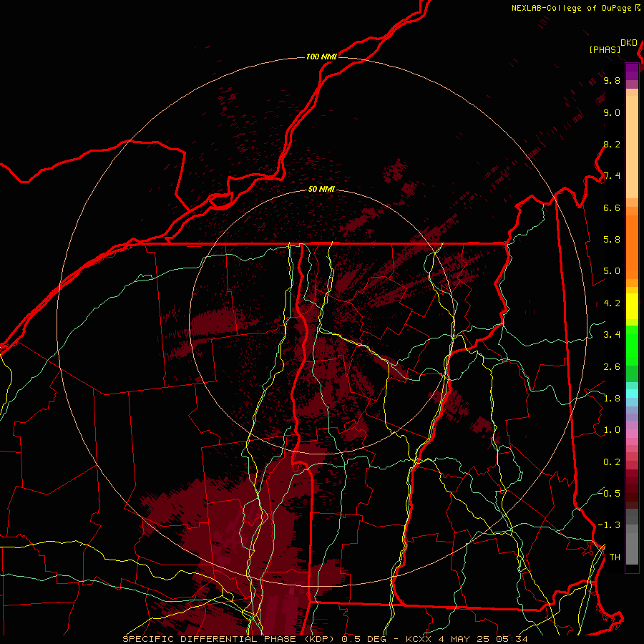Click the -0.5 value on the scale
Viewport: 644px width, 644px height.
pyautogui.click(x=610, y=494)
